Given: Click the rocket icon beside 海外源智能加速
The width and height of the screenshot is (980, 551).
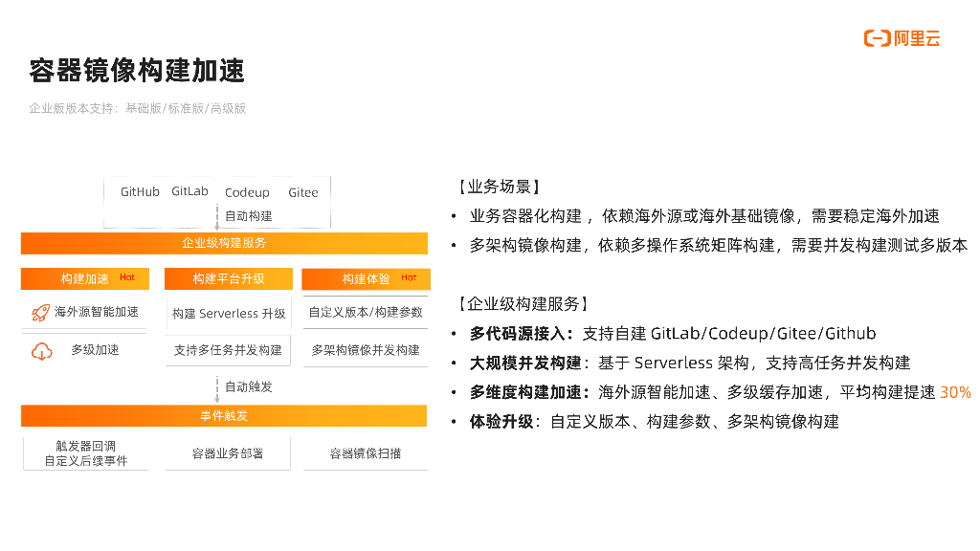Looking at the screenshot, I should tap(40, 313).
